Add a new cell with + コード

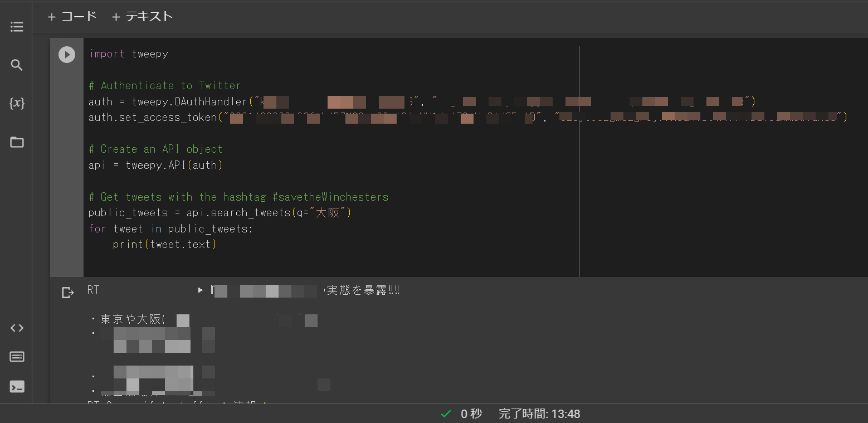72,17
